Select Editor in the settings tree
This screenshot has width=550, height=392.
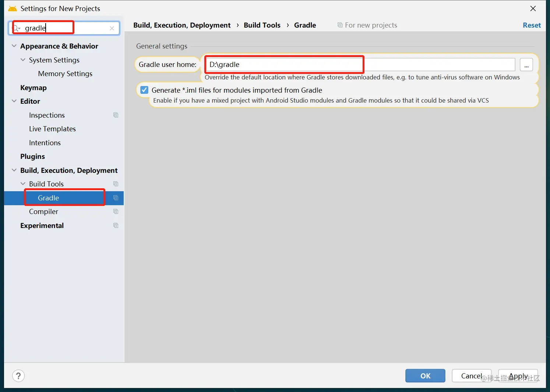tap(30, 101)
